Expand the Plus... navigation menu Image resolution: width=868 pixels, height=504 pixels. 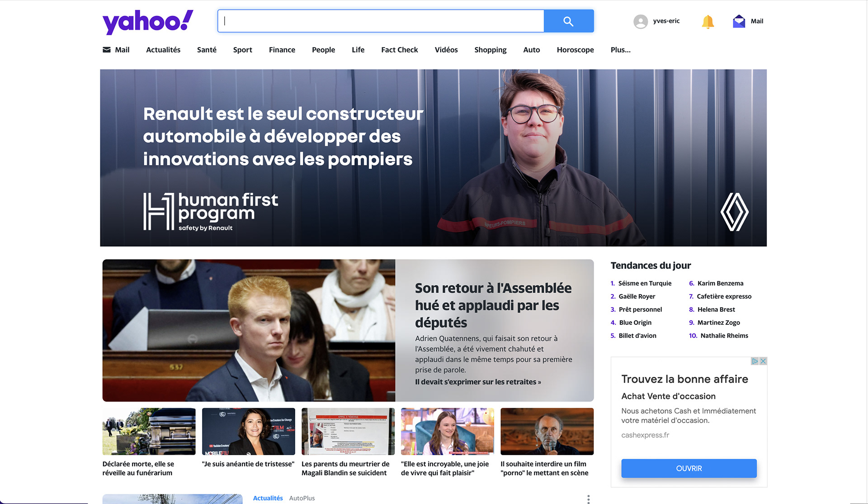620,50
